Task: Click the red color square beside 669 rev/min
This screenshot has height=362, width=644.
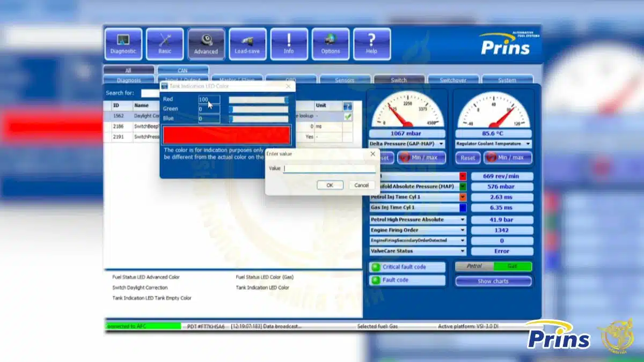Action: coord(463,176)
